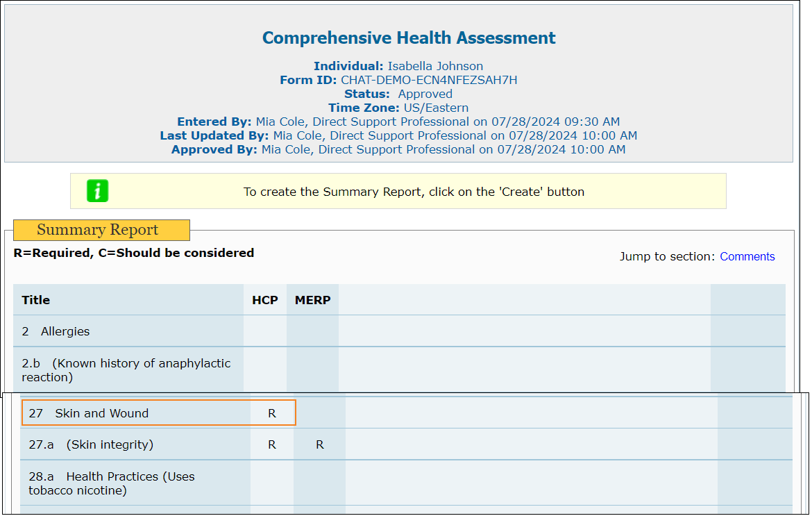The image size is (812, 516).
Task: Click the MERP column header
Action: point(313,300)
